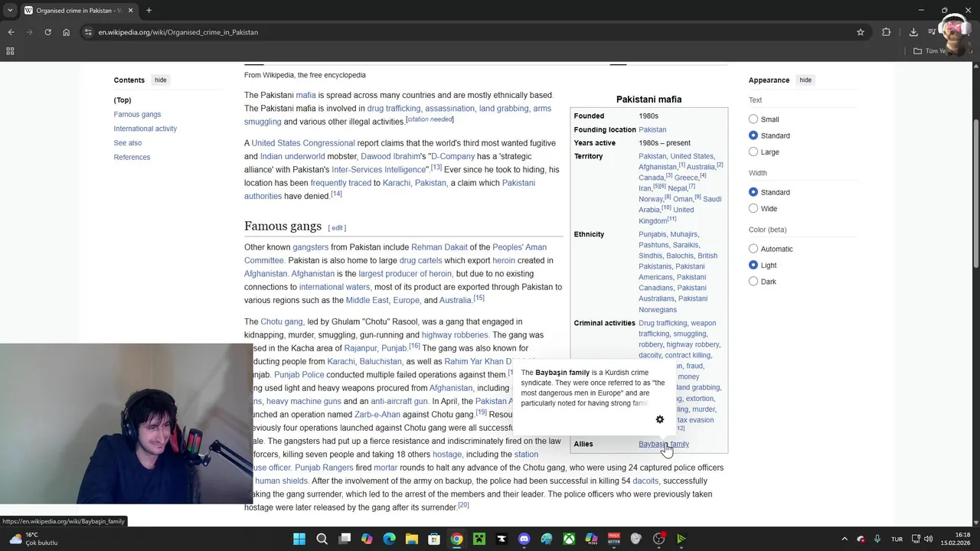Open the Rehman Dakait link
The image size is (980, 551).
(439, 247)
